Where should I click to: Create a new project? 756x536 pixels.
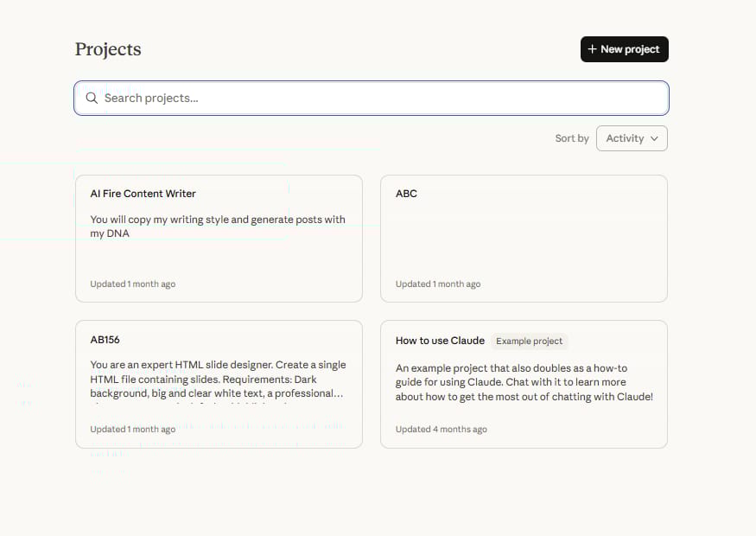click(624, 49)
